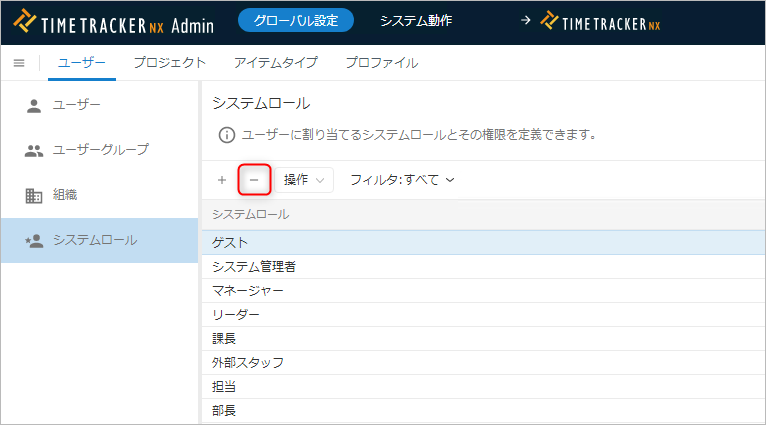Switch to the アイテムタイプ tab

pyautogui.click(x=275, y=63)
